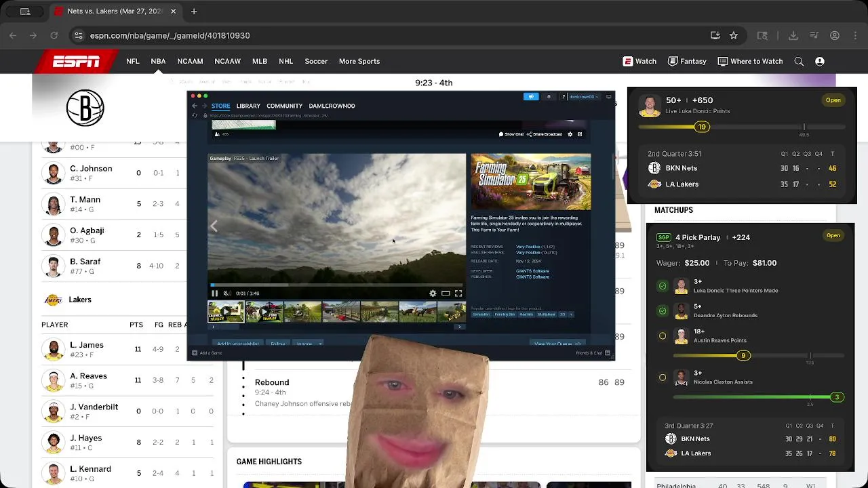Open More Sports ESPN menu

pos(359,62)
